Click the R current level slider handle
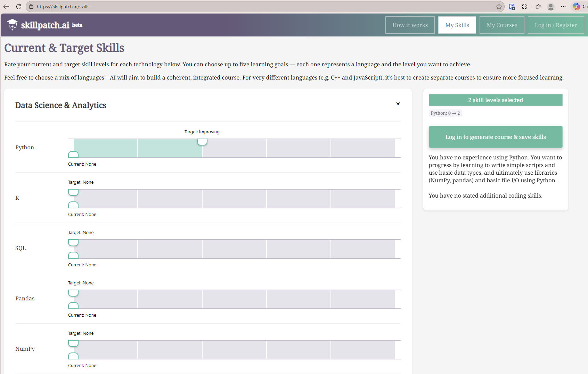The height and width of the screenshot is (374, 588). coord(73,205)
